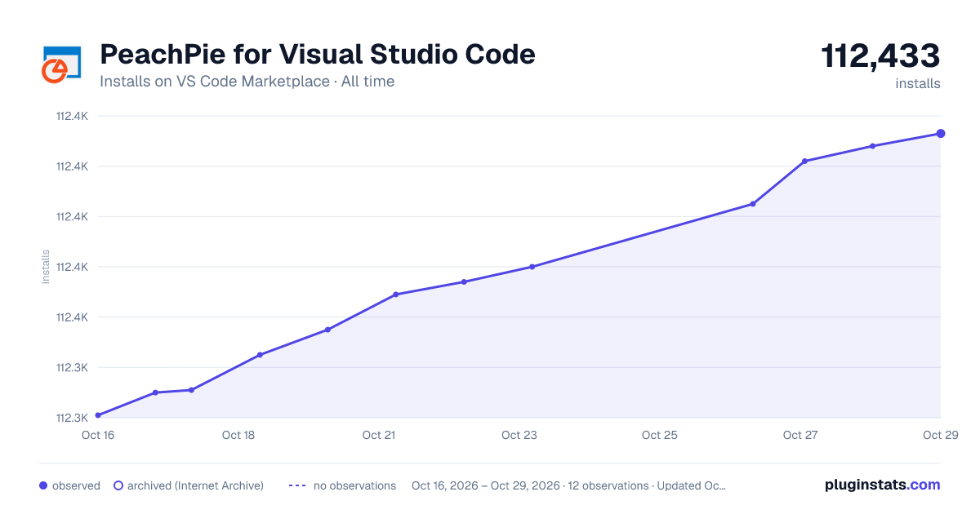The height and width of the screenshot is (514, 980).
Task: Select the data point above Oct 21 label
Action: point(395,295)
